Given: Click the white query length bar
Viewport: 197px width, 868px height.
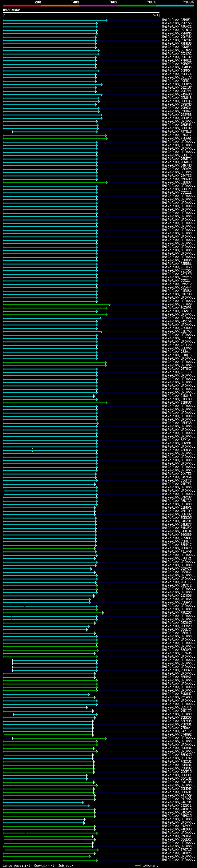Looking at the screenshot, I should [81, 13].
